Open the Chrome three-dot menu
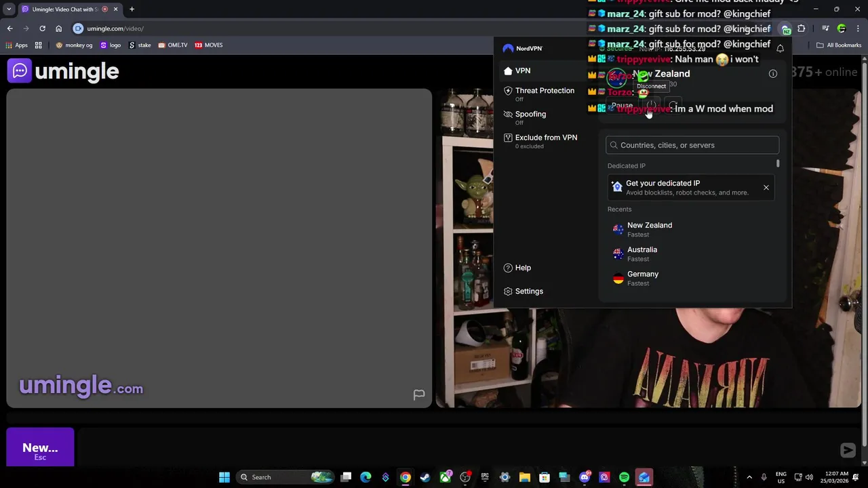Viewport: 868px width, 488px height. click(x=858, y=28)
